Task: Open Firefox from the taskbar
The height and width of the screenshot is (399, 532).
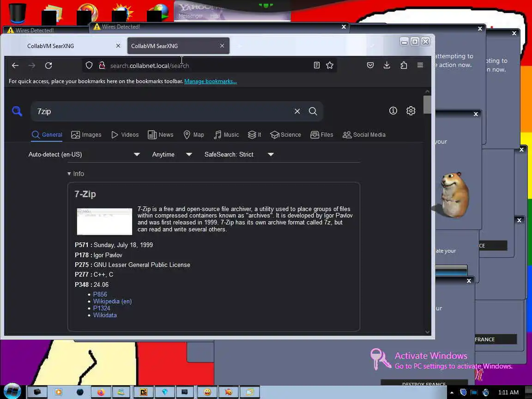Action: coord(101,392)
